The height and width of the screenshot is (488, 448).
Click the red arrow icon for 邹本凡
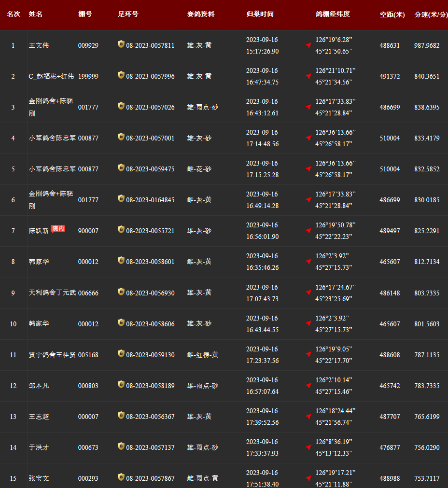(308, 385)
